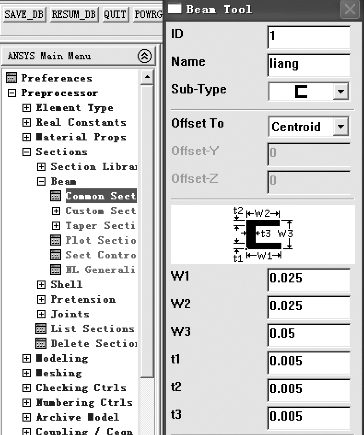The height and width of the screenshot is (435, 364).
Task: Click the Beam Tool title bar icon
Action: pos(174,9)
